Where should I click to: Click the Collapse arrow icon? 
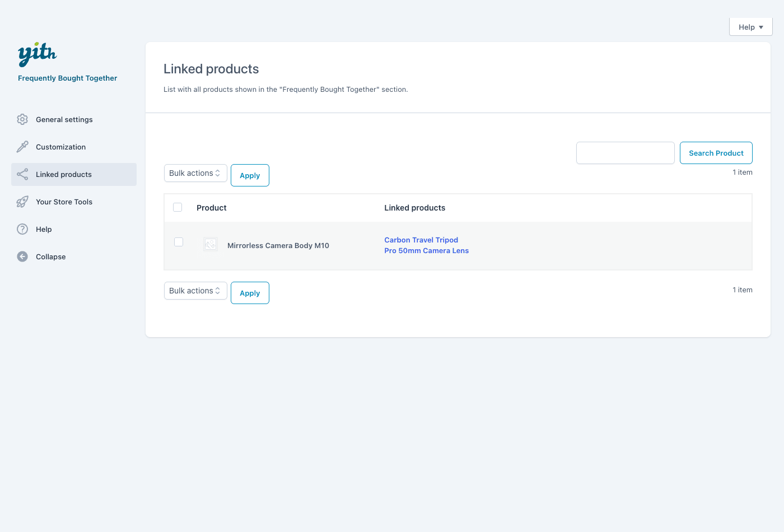tap(22, 256)
